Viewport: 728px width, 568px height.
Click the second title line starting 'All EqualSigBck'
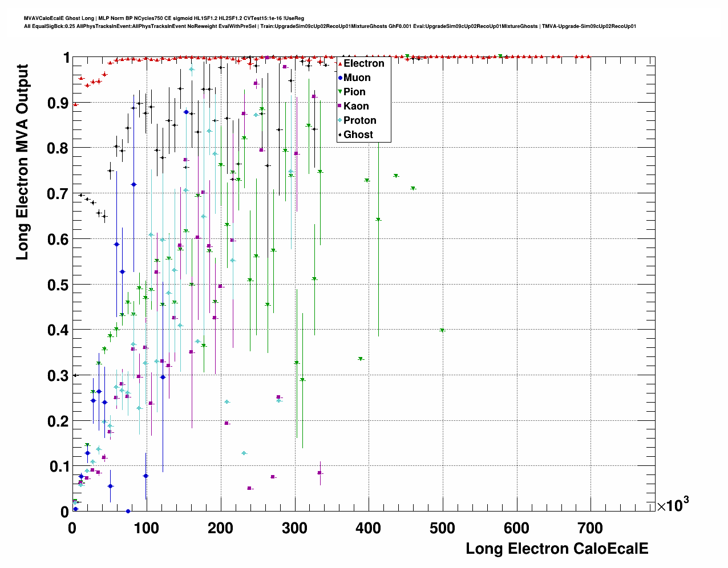330,26
